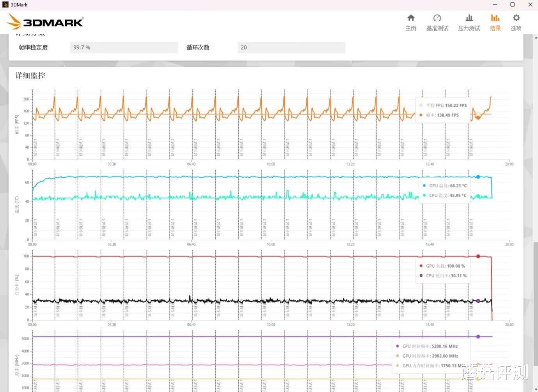Click the red GPU load data point marker
This screenshot has height=392, width=538.
[478, 256]
